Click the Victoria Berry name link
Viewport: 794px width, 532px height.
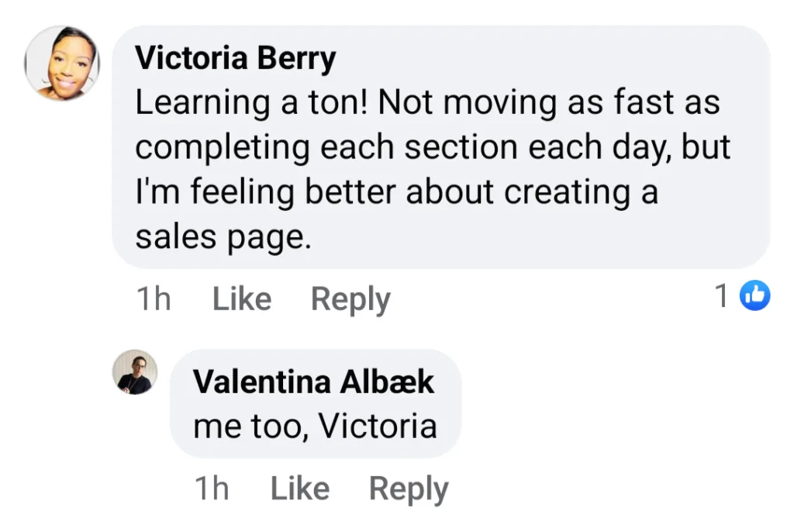(235, 59)
